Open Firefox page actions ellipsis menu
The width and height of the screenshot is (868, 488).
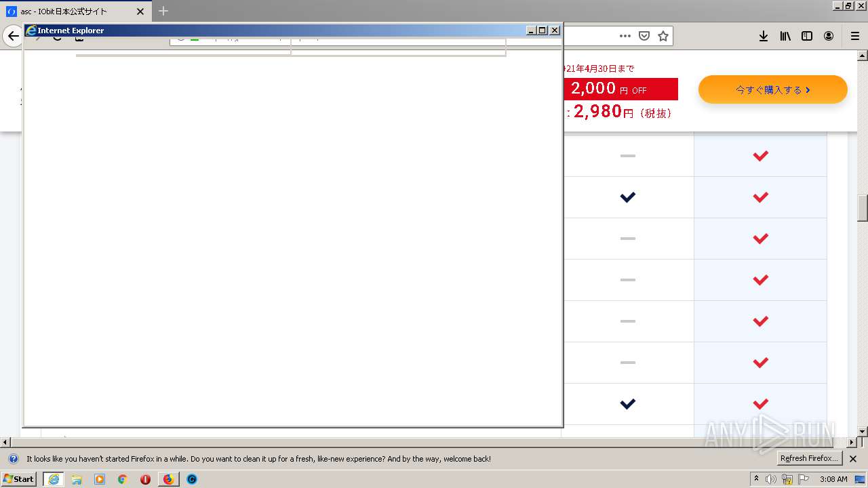pos(625,36)
